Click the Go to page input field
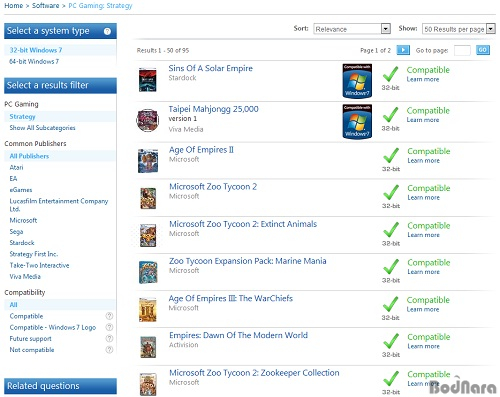The image size is (500, 397). (462, 50)
